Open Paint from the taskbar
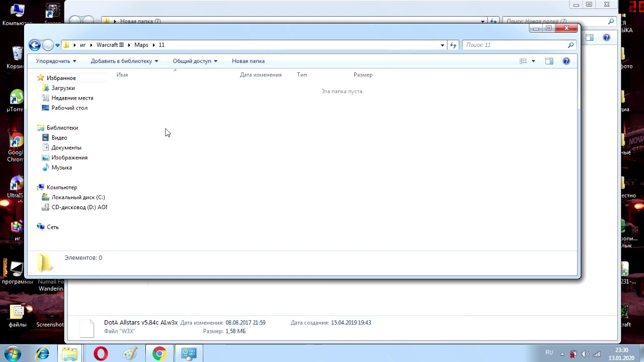Viewport: 644px width, 362px height. click(x=130, y=353)
